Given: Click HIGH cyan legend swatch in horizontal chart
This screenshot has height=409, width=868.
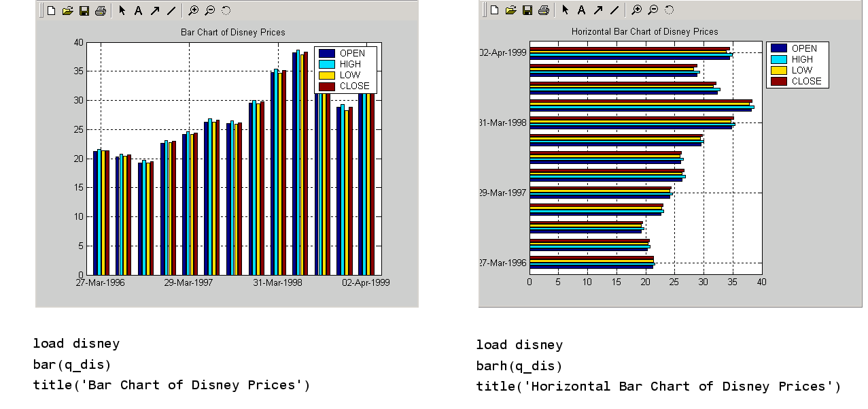Looking at the screenshot, I should pos(779,59).
